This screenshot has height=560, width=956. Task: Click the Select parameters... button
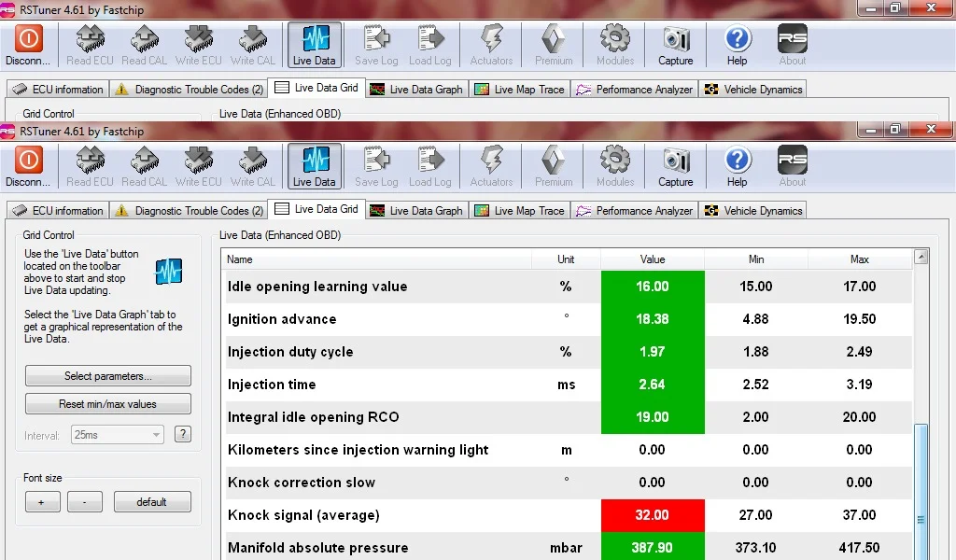click(x=108, y=376)
